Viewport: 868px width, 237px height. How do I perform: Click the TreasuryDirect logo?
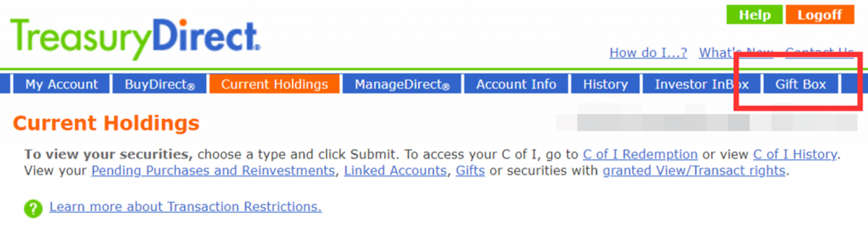(135, 38)
